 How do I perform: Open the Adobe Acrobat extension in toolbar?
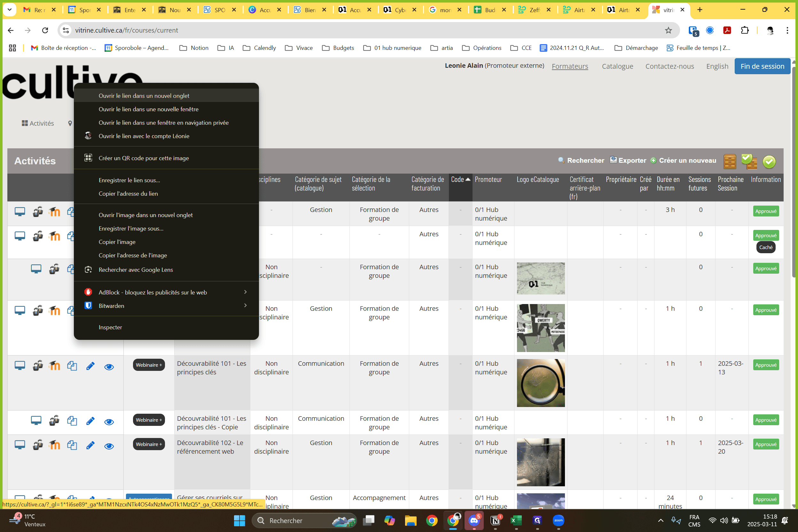click(x=727, y=30)
